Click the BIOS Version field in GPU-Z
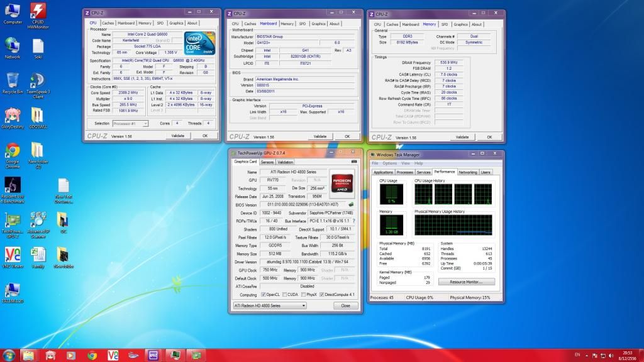Image resolution: width=644 pixels, height=362 pixels. (x=304, y=204)
